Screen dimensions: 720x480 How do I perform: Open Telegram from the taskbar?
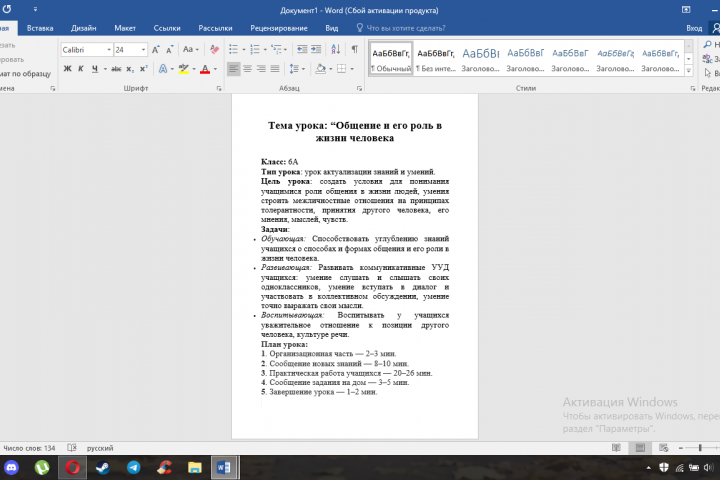[134, 468]
